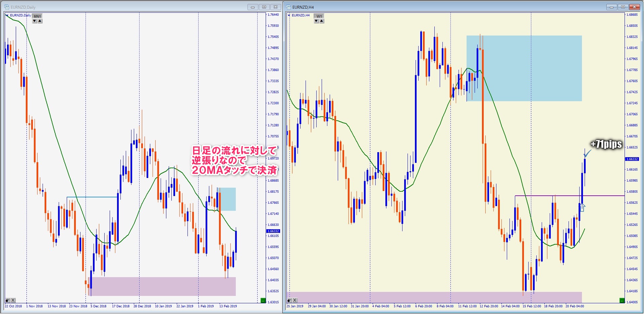Click the up arrow under W1 label
This screenshot has width=644, height=314.
click(x=322, y=21)
